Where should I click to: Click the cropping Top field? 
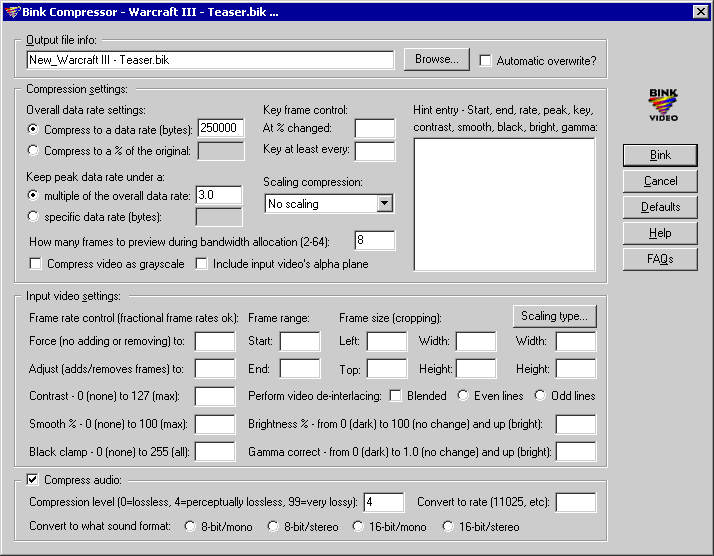pyautogui.click(x=387, y=369)
